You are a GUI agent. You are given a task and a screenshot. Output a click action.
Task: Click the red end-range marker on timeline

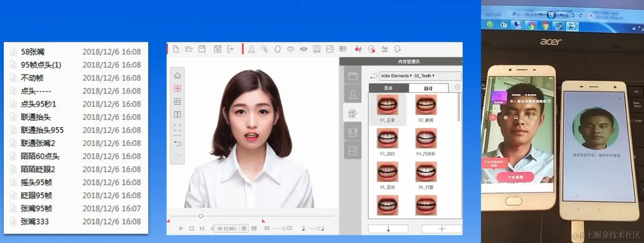tap(263, 221)
